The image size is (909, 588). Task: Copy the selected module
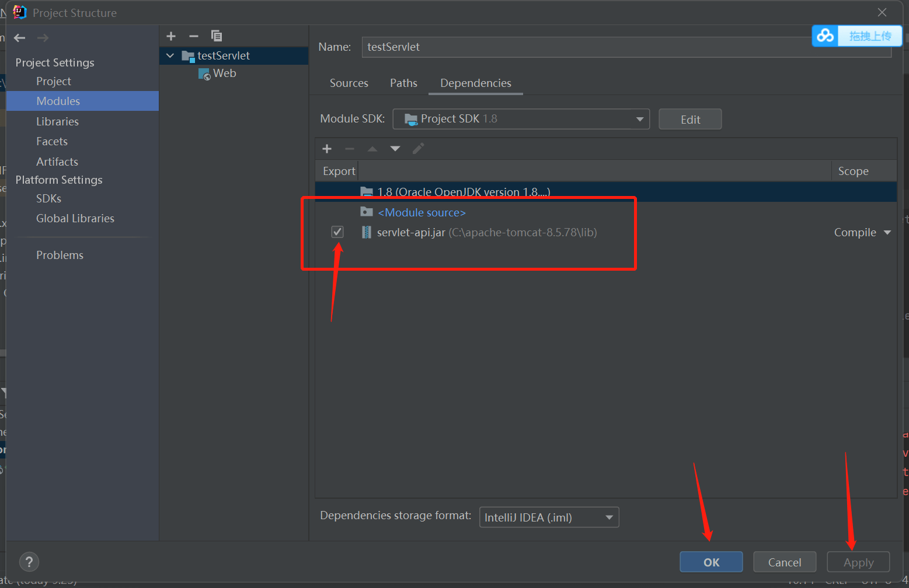pos(217,36)
